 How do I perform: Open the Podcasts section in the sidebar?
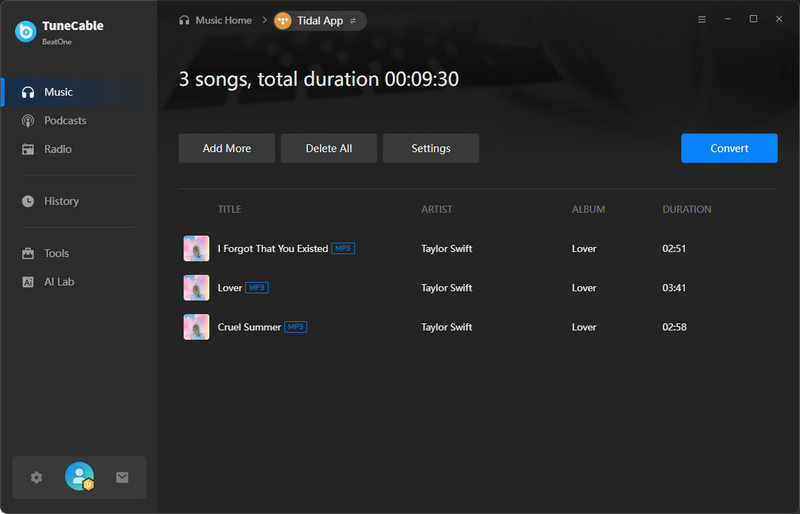tap(79, 120)
